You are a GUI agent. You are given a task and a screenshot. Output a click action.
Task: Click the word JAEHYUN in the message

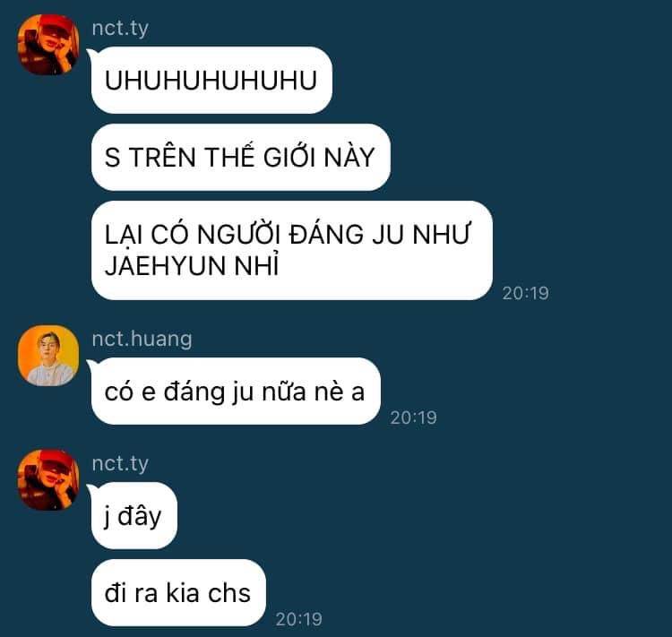166,266
